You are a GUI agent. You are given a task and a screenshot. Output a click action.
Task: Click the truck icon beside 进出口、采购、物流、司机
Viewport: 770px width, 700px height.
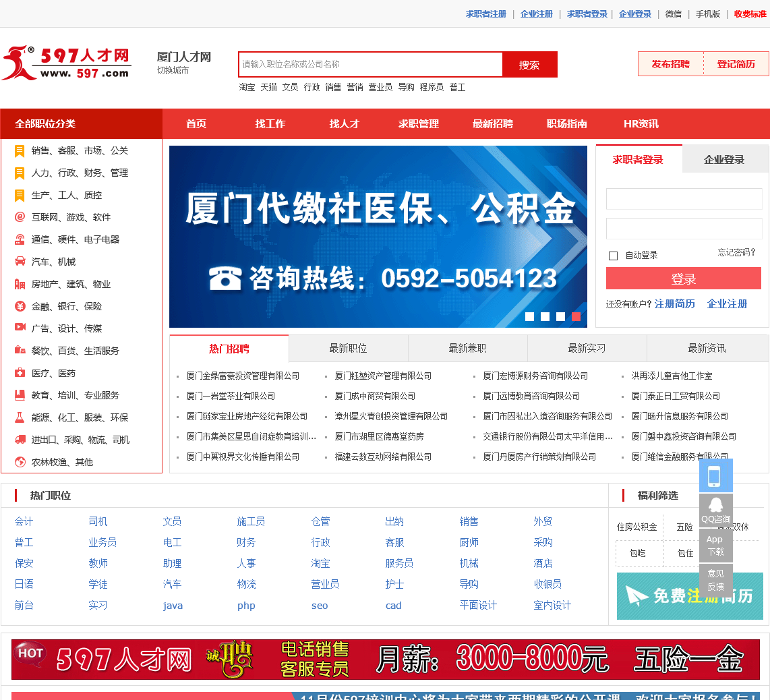(x=20, y=440)
